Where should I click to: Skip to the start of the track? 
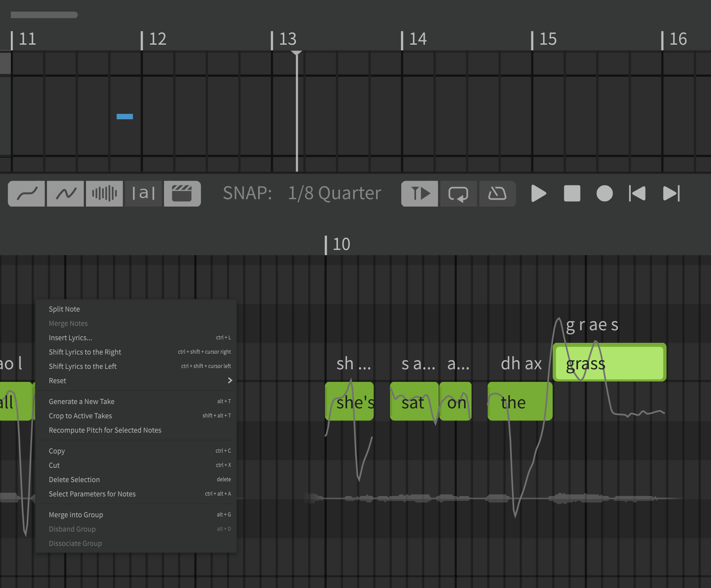637,194
